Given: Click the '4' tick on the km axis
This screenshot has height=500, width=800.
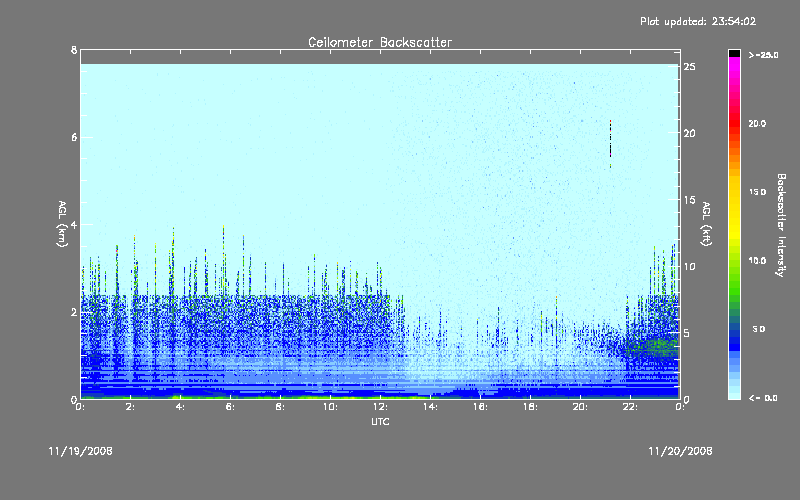Looking at the screenshot, I should click(74, 224).
